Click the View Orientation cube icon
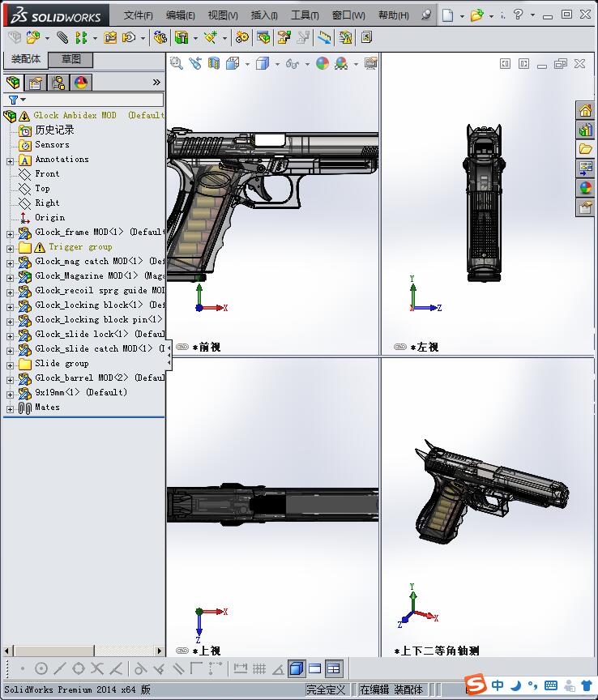The height and width of the screenshot is (700, 598). point(233,63)
